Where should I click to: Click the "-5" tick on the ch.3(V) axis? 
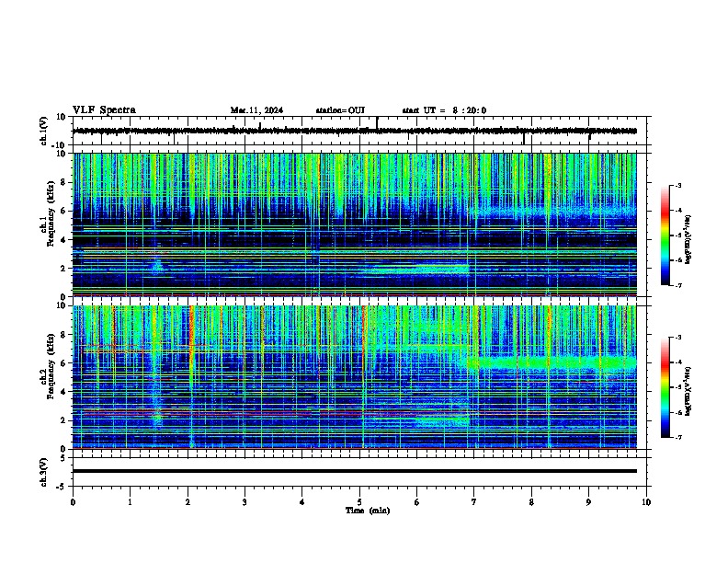[x=62, y=487]
